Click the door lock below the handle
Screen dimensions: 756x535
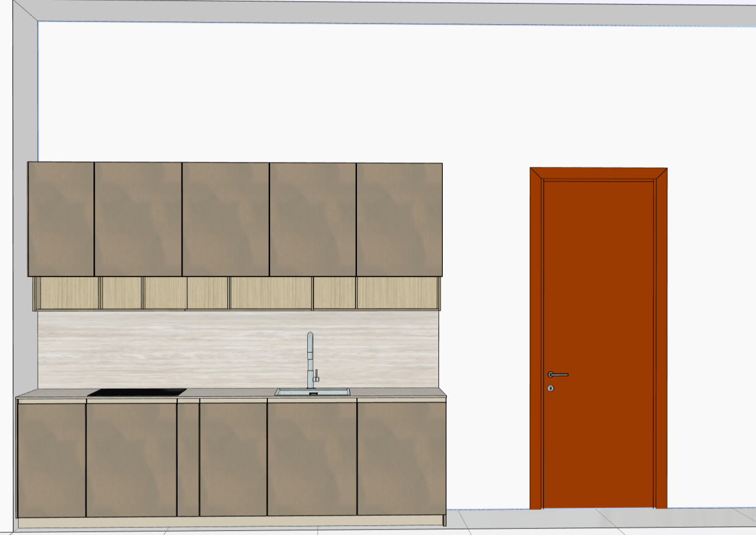click(550, 388)
